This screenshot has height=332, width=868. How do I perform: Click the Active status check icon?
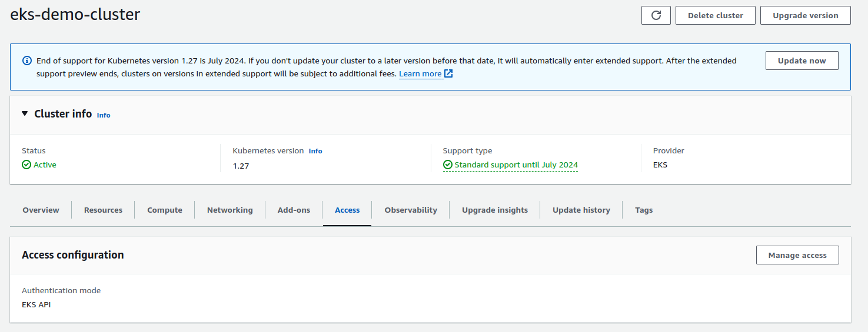coord(26,165)
